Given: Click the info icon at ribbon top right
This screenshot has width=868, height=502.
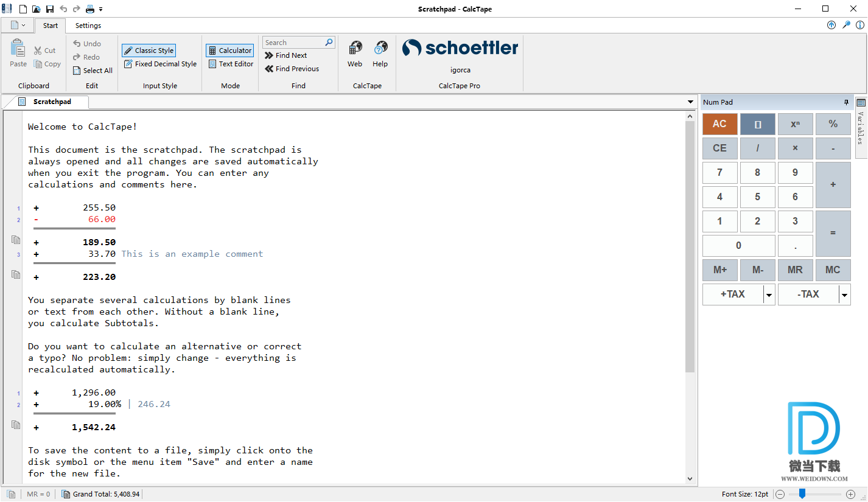Looking at the screenshot, I should 860,25.
